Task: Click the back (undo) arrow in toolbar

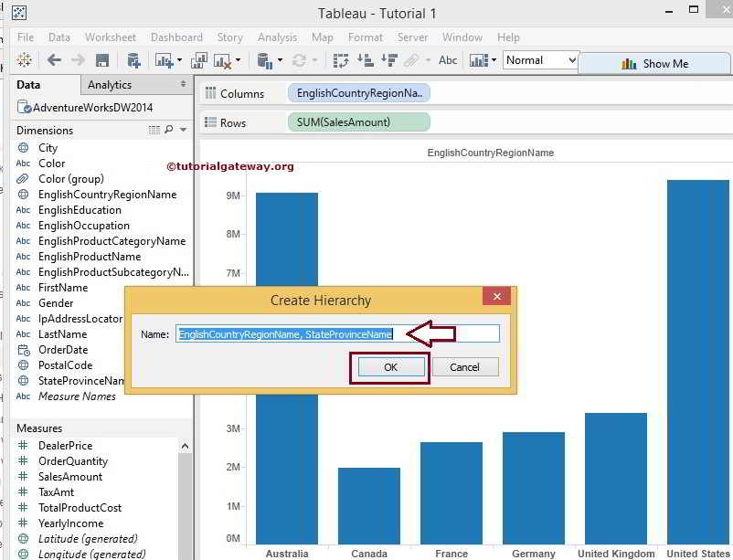Action: (54, 60)
